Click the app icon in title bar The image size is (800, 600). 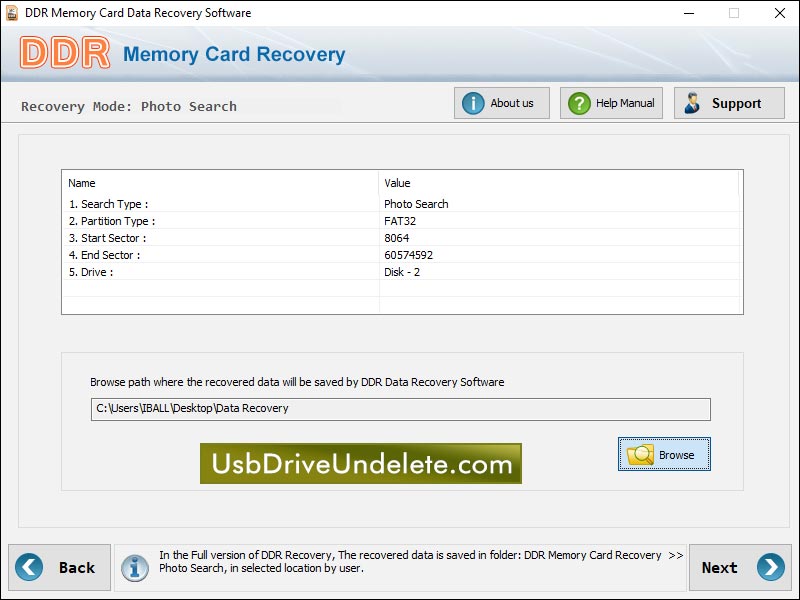tap(11, 13)
